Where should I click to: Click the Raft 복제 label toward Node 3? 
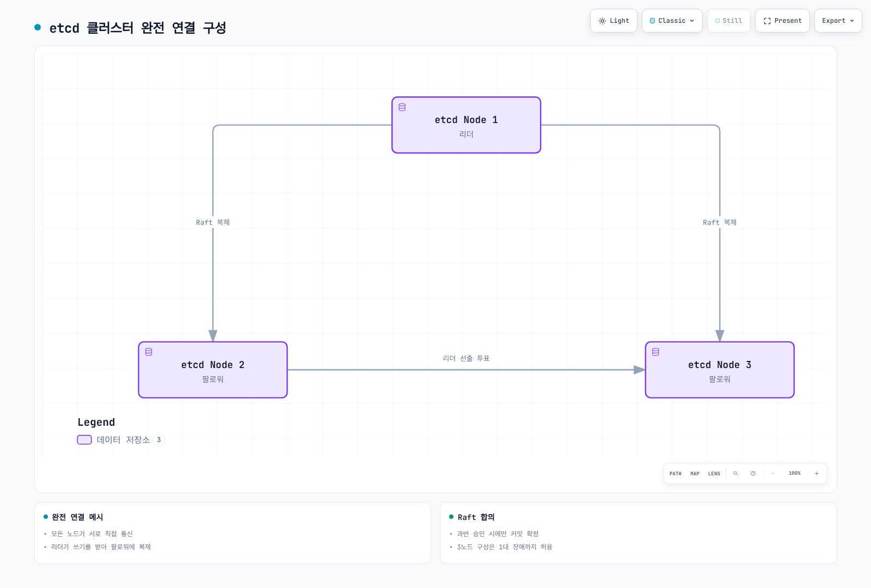click(720, 222)
